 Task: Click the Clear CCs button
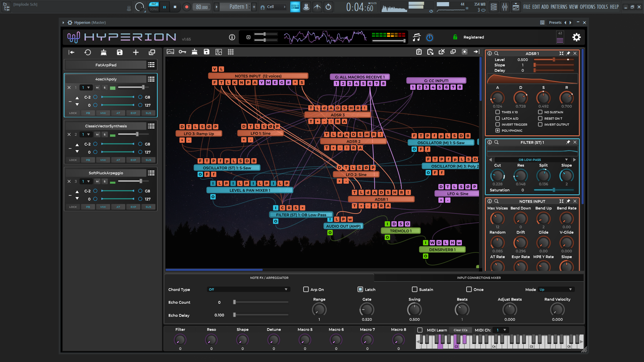click(x=460, y=330)
